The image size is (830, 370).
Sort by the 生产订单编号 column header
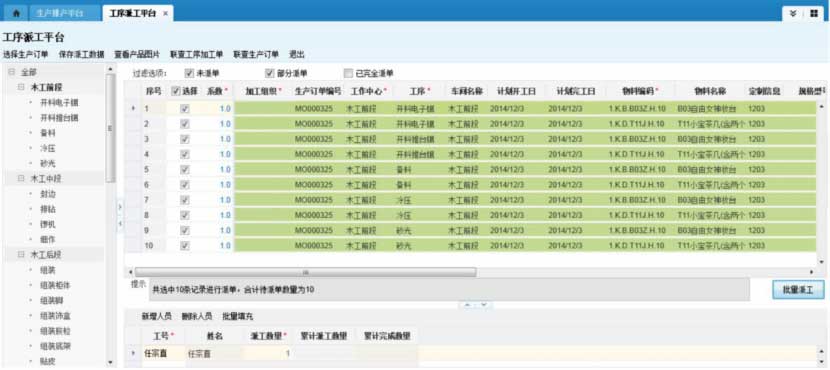pos(318,91)
